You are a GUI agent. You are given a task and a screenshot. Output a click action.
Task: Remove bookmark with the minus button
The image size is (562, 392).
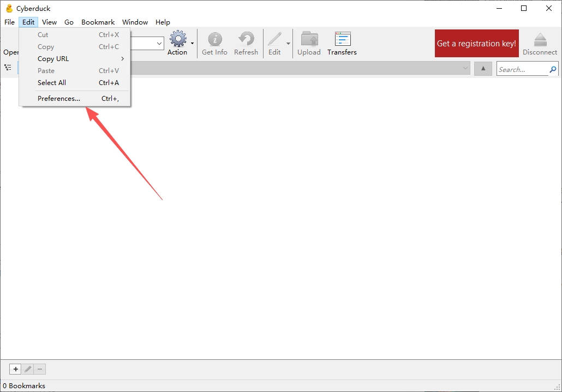(x=40, y=369)
